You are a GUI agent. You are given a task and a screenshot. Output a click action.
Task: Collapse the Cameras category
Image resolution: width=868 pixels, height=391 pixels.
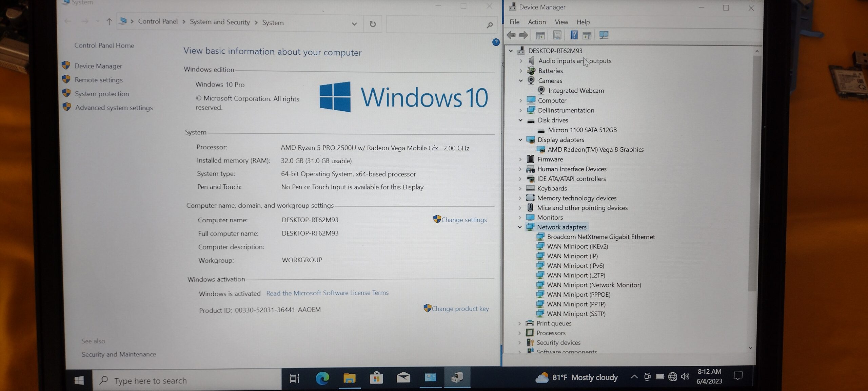521,81
